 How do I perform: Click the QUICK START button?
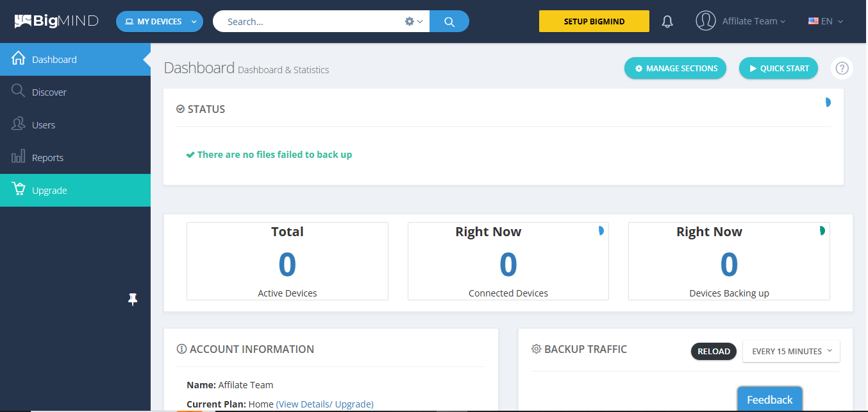coord(778,68)
